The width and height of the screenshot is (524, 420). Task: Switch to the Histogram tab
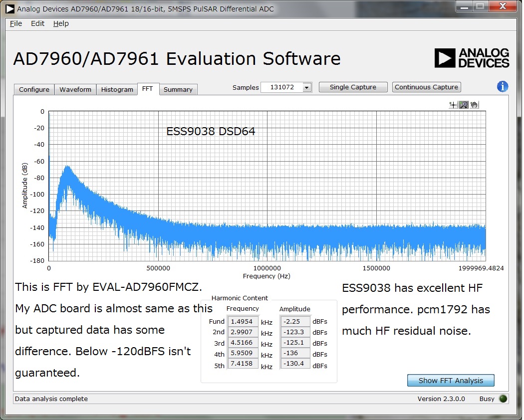(x=117, y=90)
